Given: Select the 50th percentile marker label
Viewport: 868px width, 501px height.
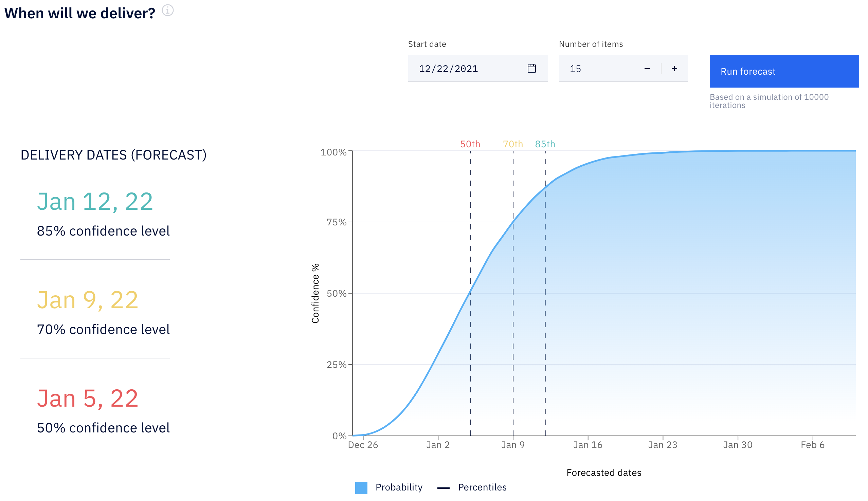Looking at the screenshot, I should 470,144.
